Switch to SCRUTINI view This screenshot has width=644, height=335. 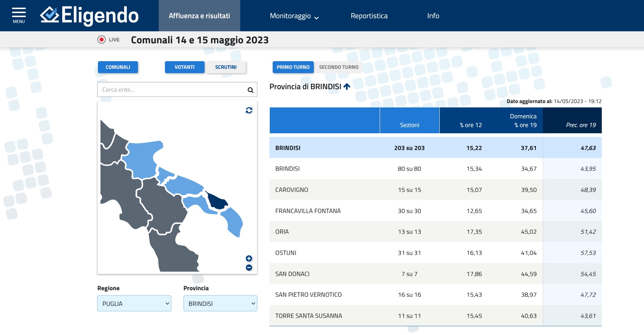tap(226, 67)
